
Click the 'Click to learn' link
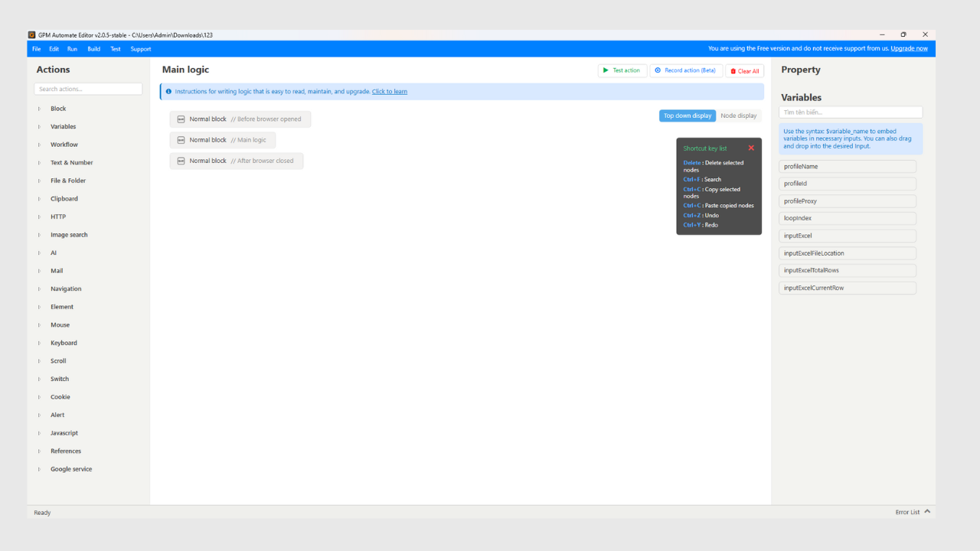pyautogui.click(x=390, y=91)
